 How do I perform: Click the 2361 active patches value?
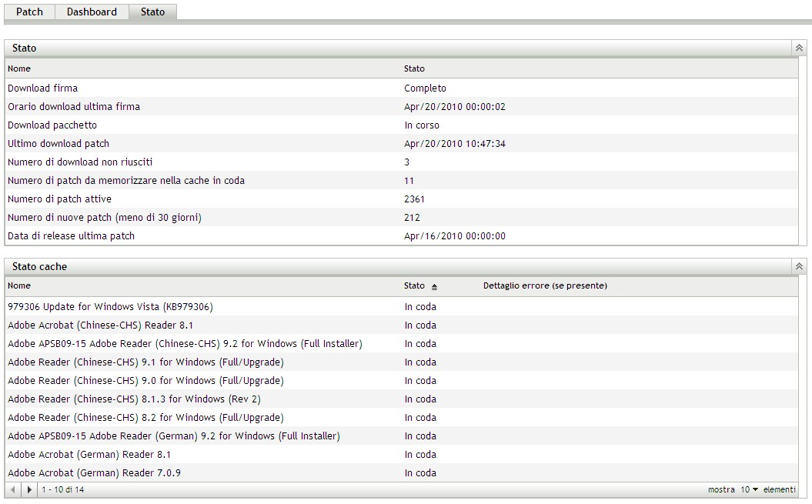click(414, 199)
